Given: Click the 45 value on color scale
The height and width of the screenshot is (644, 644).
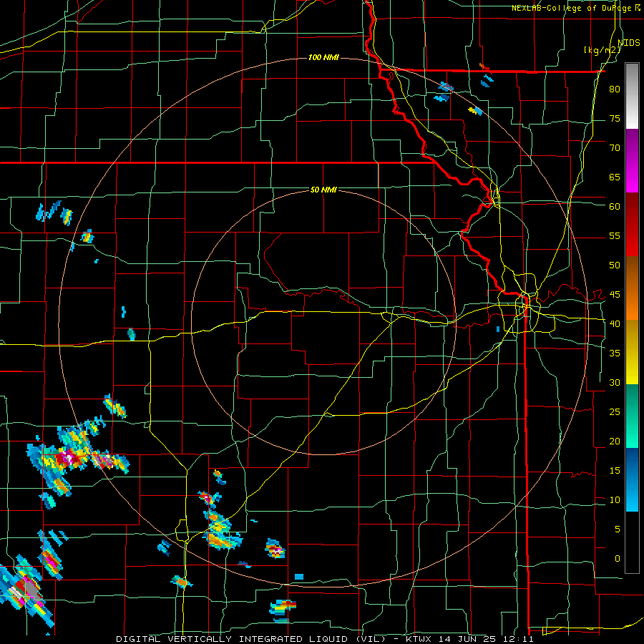Looking at the screenshot, I should pos(615,295).
